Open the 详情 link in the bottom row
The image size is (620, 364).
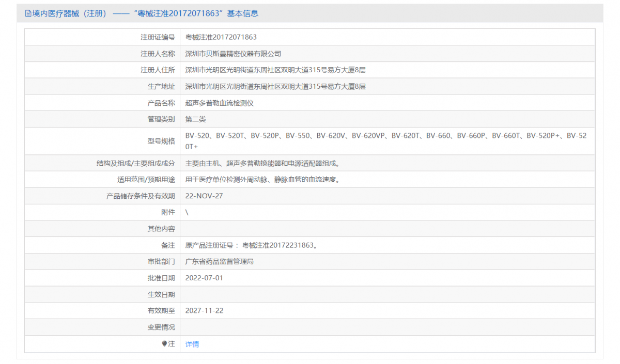(x=191, y=343)
